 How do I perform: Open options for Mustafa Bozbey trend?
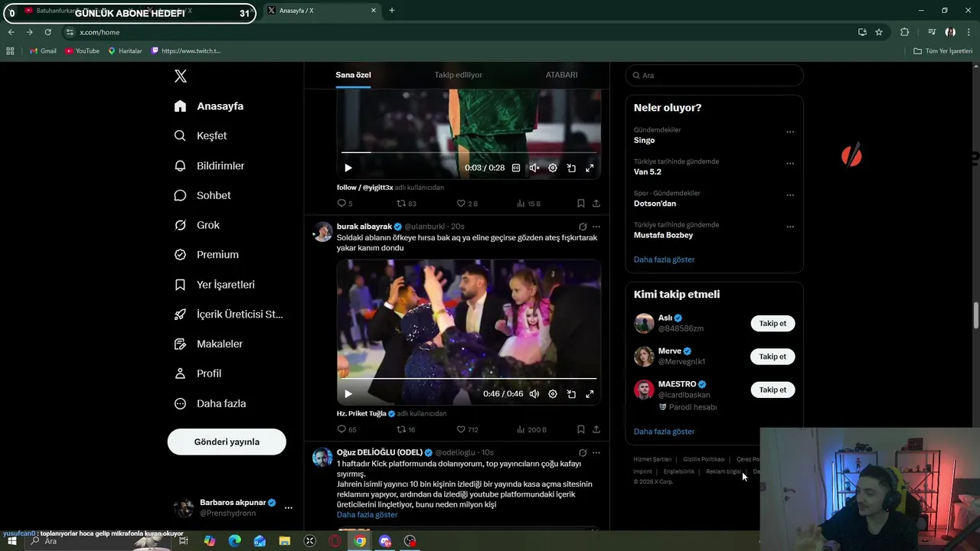790,227
